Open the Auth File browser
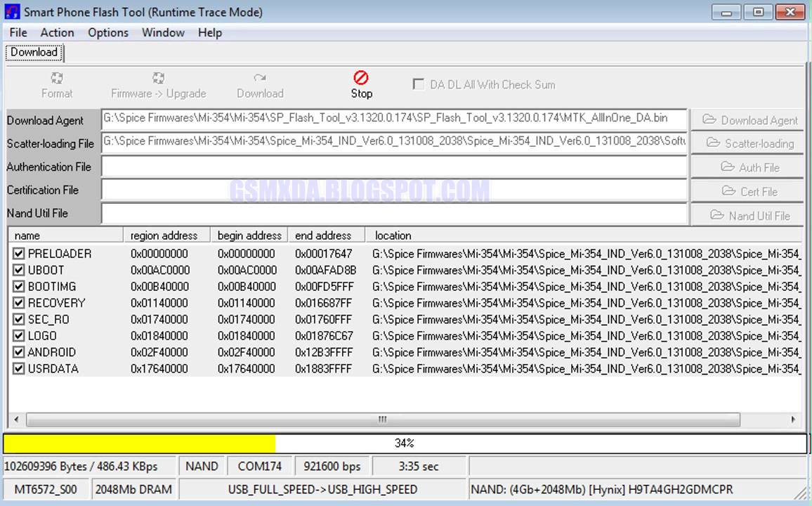The image size is (812, 506). [x=749, y=167]
